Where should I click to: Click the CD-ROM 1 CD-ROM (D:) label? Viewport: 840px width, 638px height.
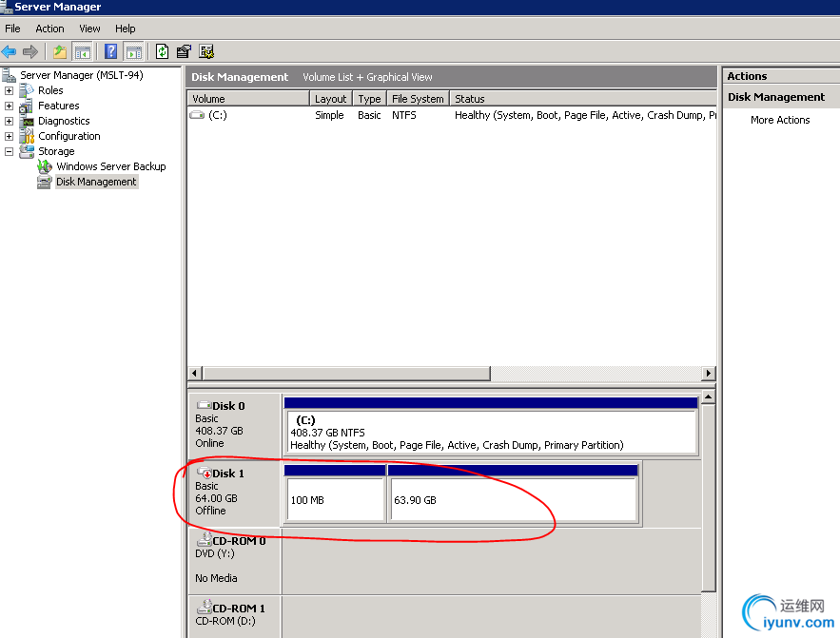(x=225, y=622)
